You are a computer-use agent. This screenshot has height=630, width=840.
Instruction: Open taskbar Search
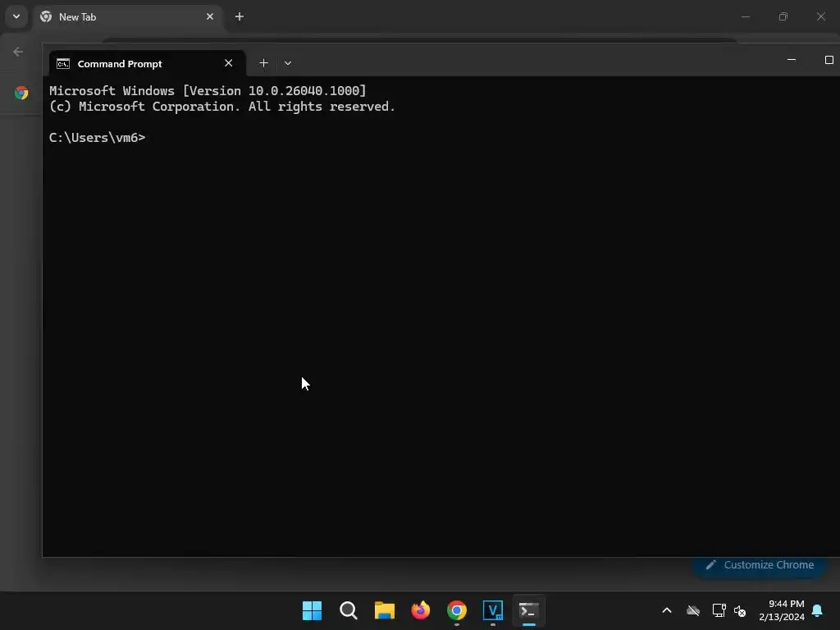[348, 610]
